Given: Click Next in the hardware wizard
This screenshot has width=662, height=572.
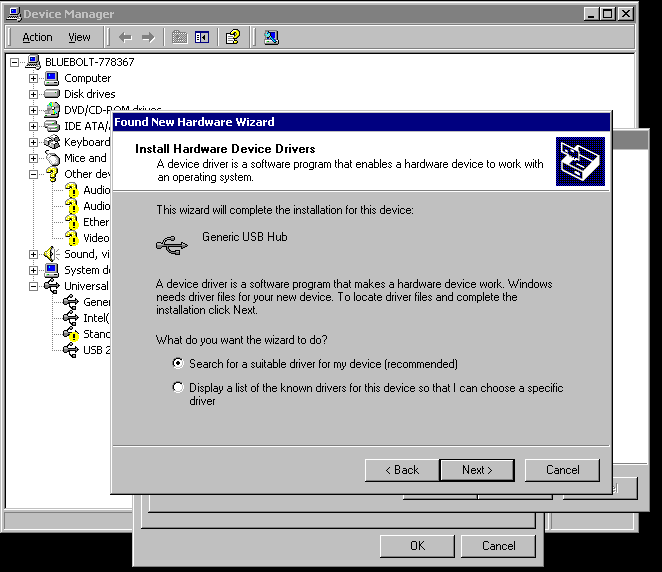Looking at the screenshot, I should (x=477, y=470).
